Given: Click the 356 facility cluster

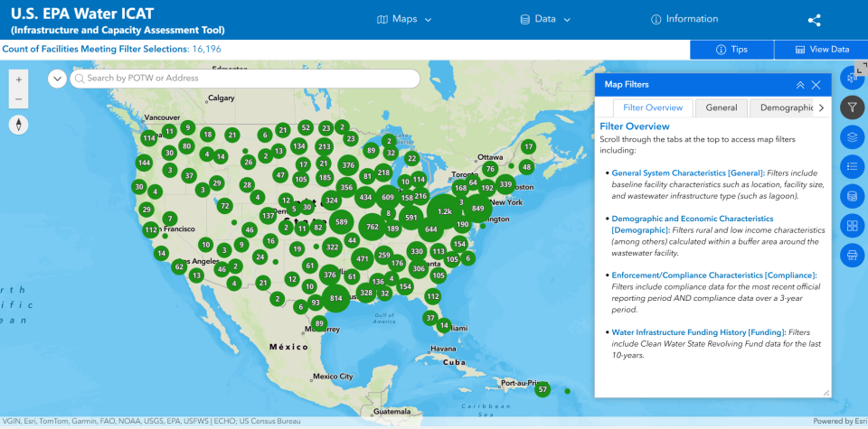Looking at the screenshot, I should coord(346,188).
